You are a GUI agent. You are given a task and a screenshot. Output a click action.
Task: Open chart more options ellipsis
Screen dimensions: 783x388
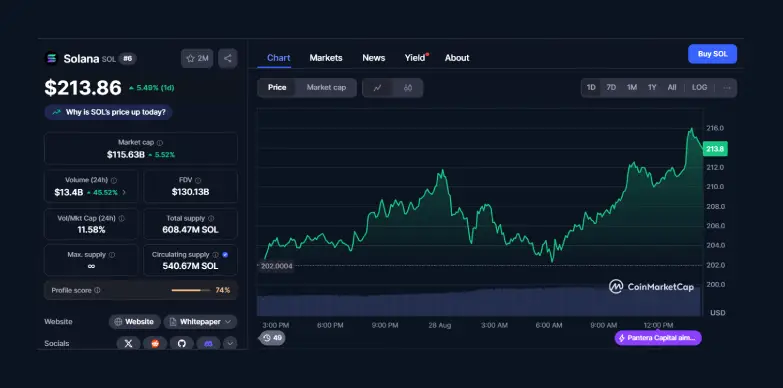727,88
